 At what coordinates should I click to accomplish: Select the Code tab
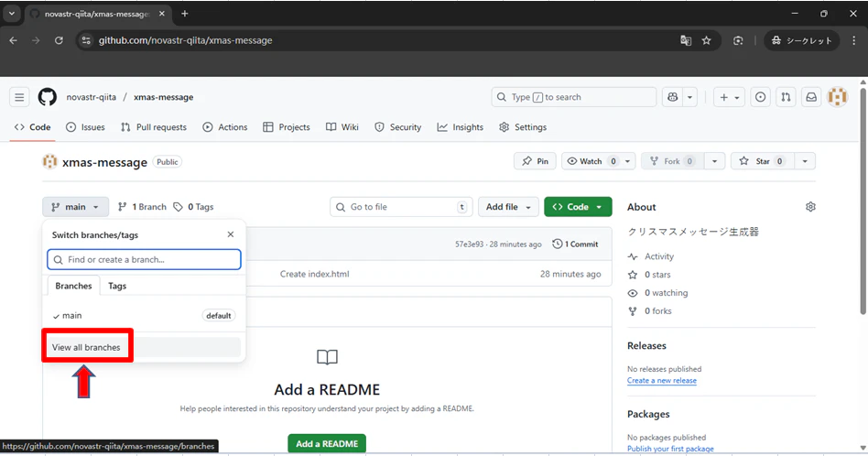[x=33, y=127]
